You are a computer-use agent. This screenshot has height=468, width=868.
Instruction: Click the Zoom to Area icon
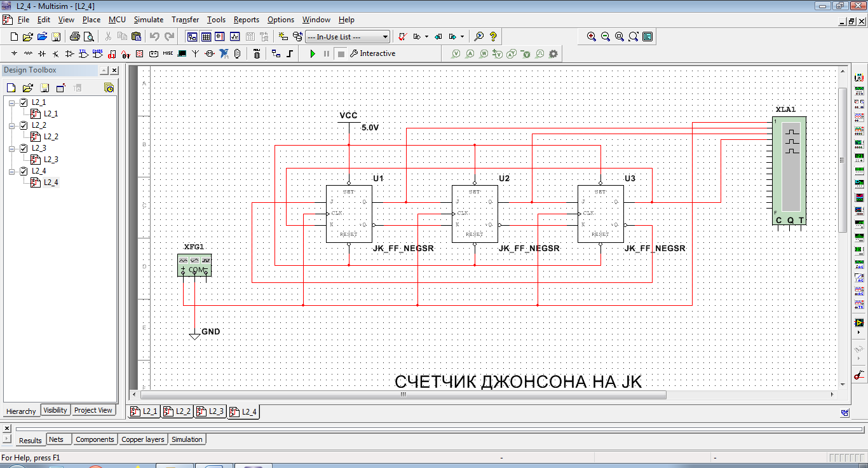click(x=620, y=37)
